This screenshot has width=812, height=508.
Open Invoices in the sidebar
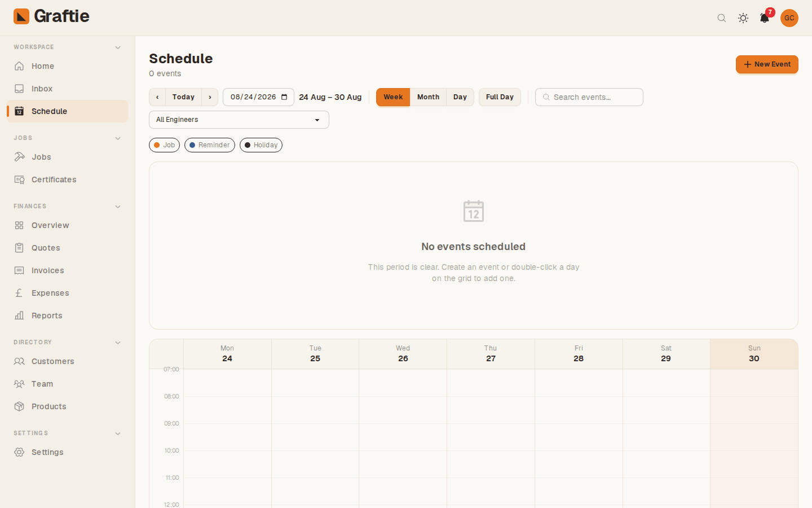68,270
